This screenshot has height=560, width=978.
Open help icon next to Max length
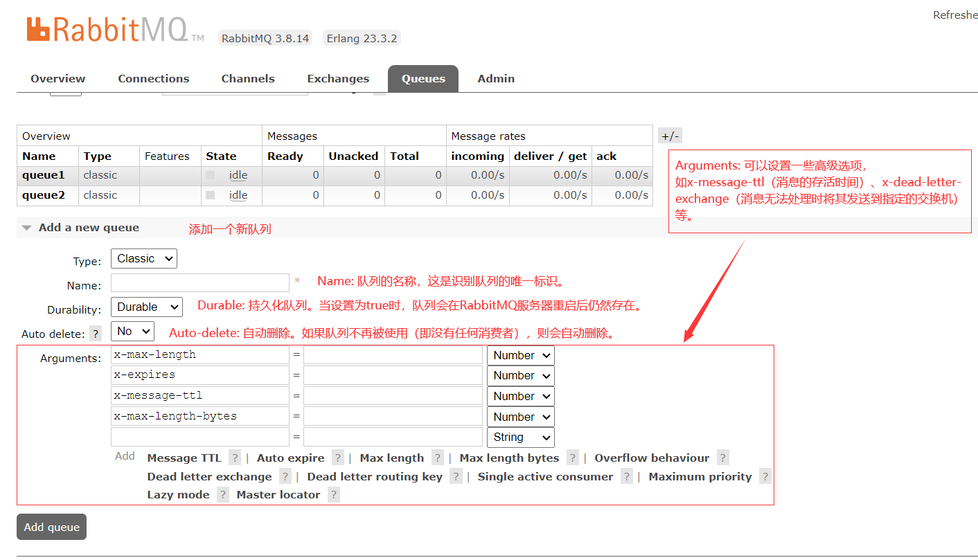[437, 458]
